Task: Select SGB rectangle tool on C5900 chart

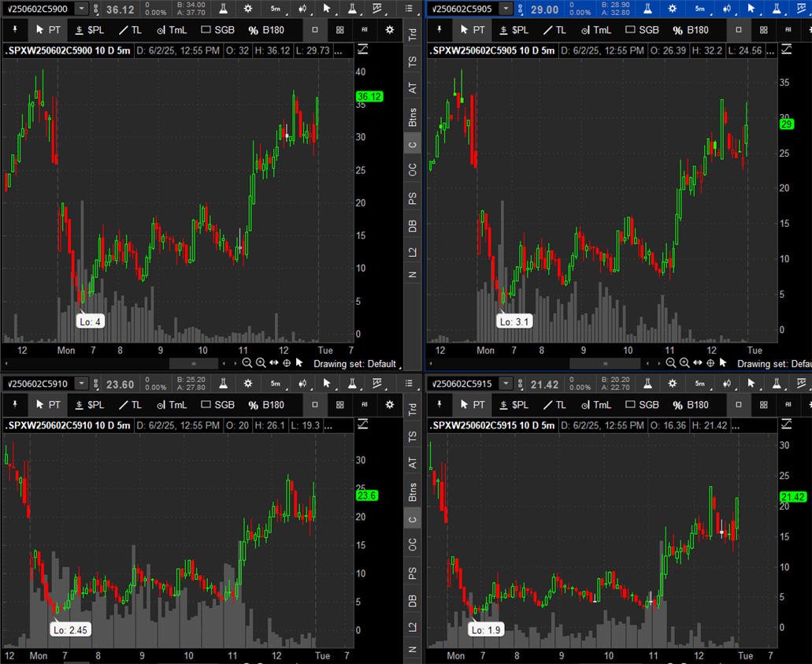Action: point(218,30)
